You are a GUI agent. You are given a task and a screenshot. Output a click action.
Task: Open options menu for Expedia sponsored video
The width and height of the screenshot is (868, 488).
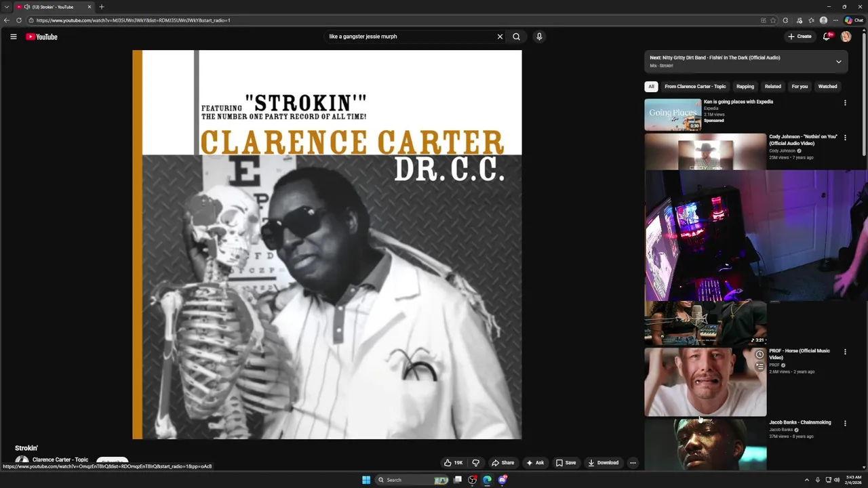pyautogui.click(x=845, y=103)
